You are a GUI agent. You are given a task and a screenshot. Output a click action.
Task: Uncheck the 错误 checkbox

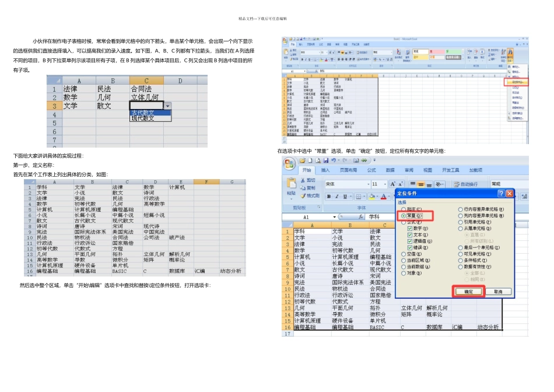(410, 248)
